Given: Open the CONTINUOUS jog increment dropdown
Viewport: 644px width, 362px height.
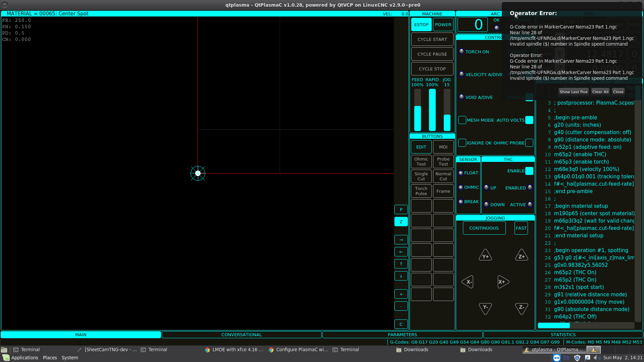Looking at the screenshot, I should [484, 228].
